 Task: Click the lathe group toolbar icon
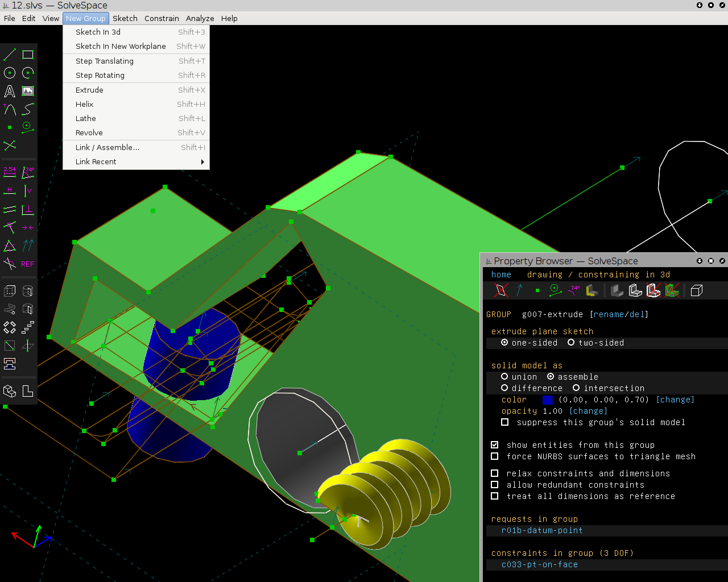[28, 291]
